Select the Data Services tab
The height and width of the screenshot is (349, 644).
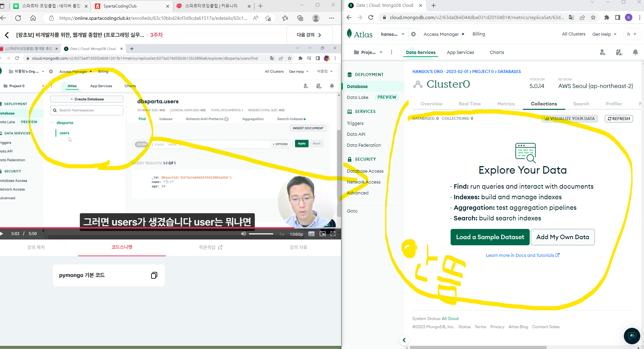pos(421,52)
